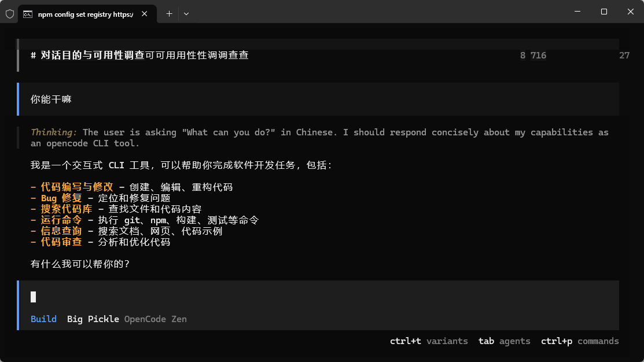This screenshot has width=644, height=362.
Task: Click the user message 你能干嘛
Action: tap(51, 99)
